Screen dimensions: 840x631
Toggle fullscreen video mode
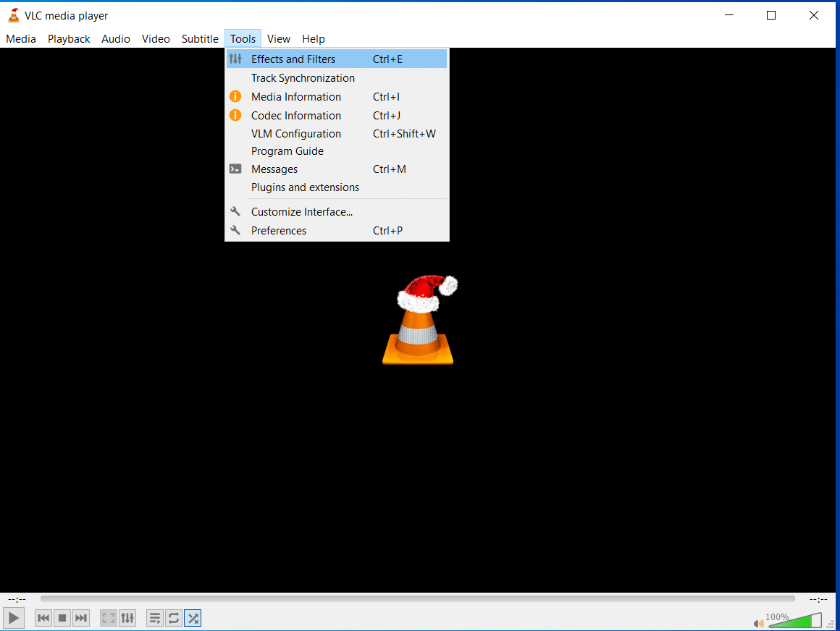108,618
